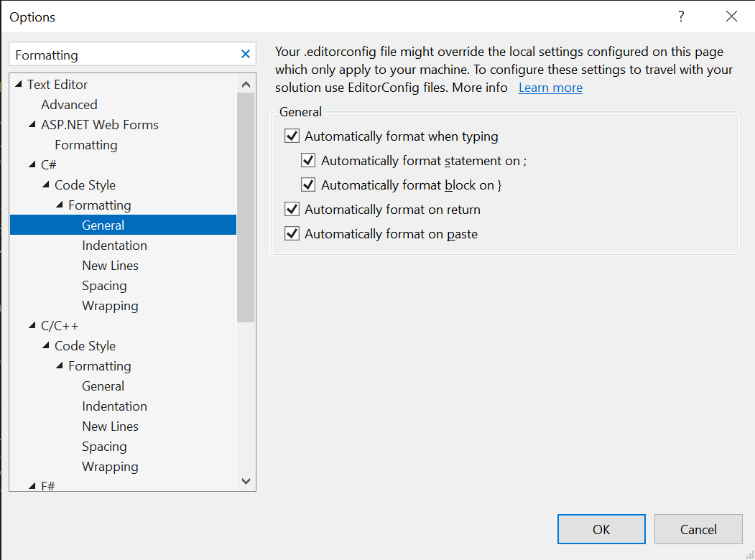
Task: Clear the Formatting search box text
Action: [x=246, y=55]
